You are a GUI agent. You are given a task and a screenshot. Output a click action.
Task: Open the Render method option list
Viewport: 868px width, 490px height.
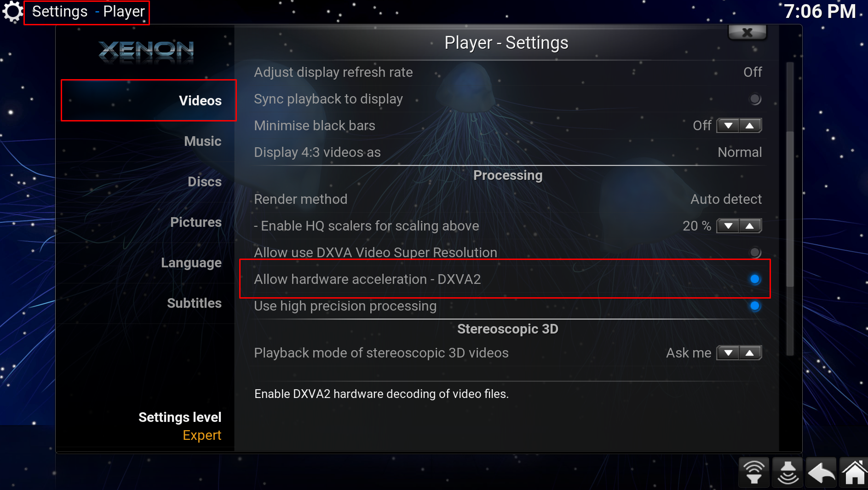point(507,199)
